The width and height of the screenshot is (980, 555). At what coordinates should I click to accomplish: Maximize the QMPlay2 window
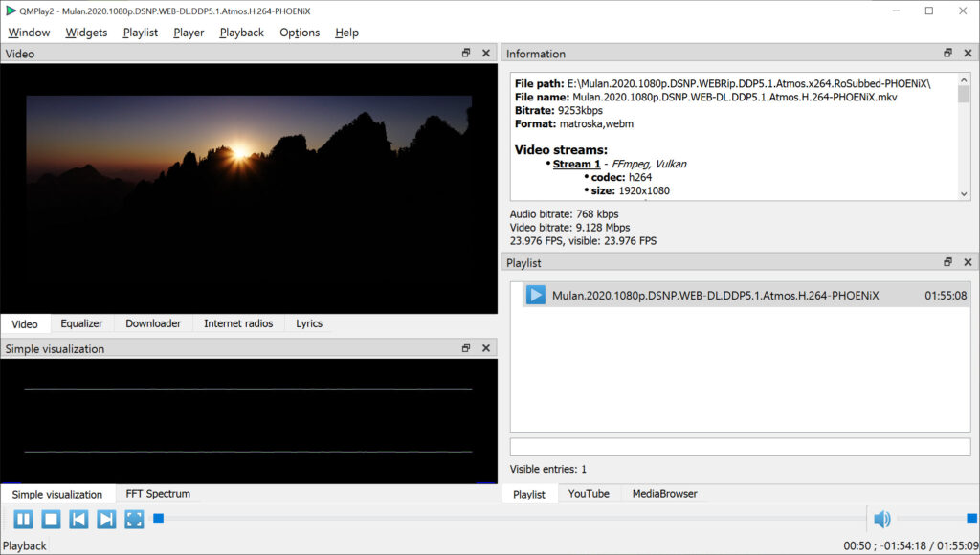(929, 11)
